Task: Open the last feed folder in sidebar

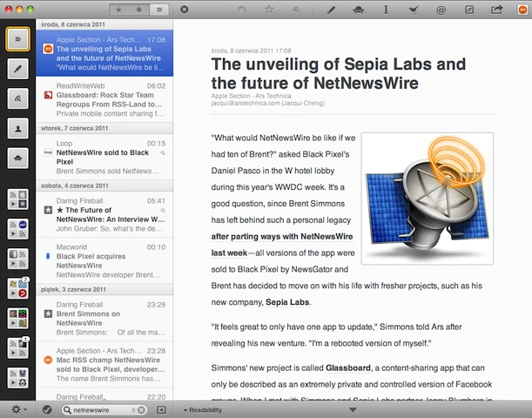Action: click(18, 378)
